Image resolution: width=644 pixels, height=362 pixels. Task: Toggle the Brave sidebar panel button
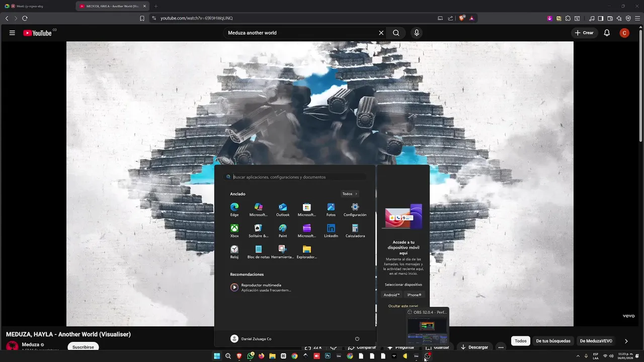coord(600,18)
